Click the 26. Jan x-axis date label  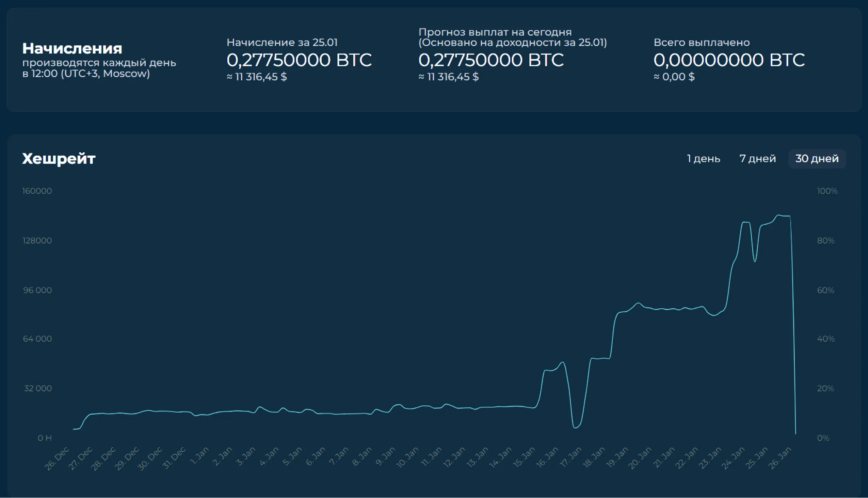coord(781,458)
